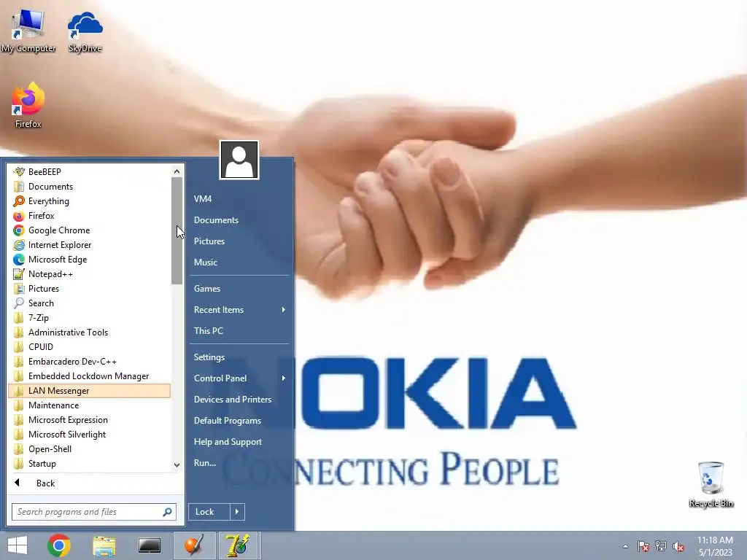The image size is (747, 560).
Task: Open the CPUID folder
Action: tap(89, 346)
